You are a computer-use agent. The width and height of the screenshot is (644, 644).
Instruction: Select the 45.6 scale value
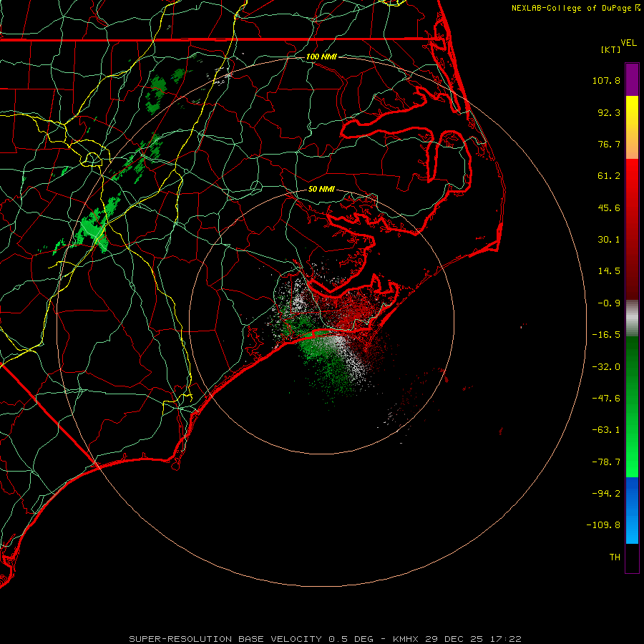coord(609,208)
